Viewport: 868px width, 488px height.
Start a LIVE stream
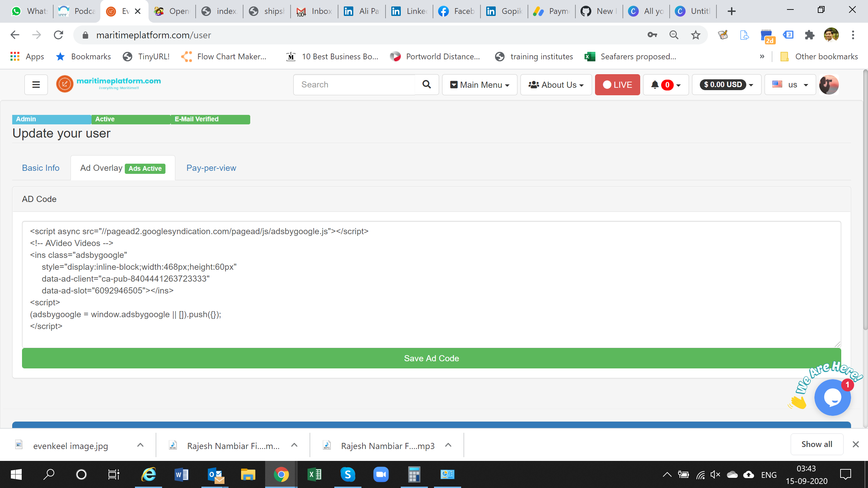[617, 84]
